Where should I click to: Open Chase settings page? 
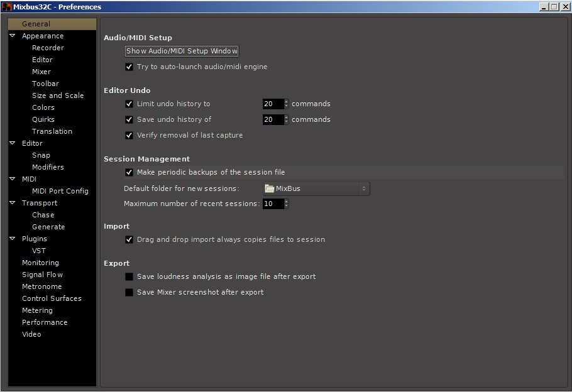point(43,215)
